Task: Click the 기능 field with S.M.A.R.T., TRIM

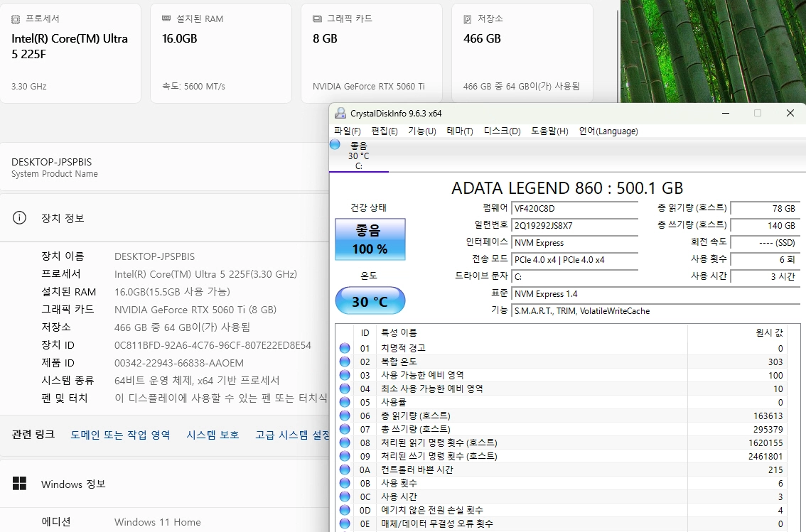Action: pyautogui.click(x=655, y=311)
